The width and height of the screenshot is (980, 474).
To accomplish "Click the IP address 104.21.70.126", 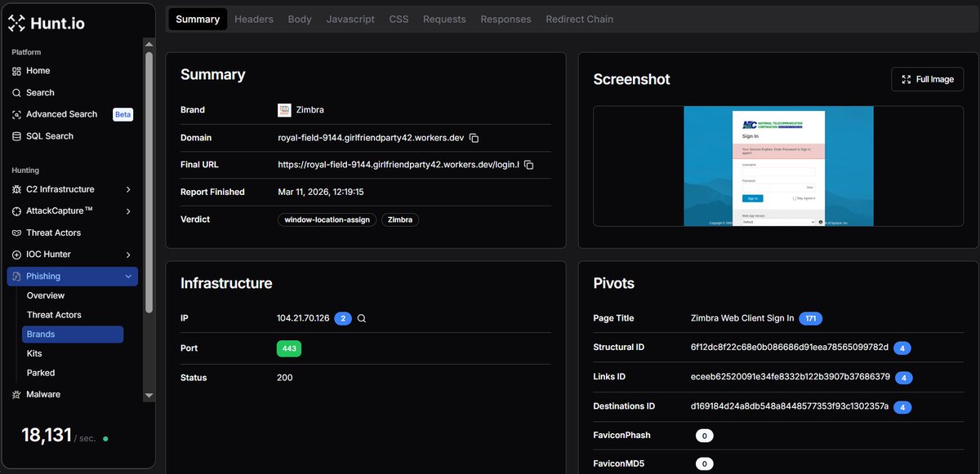I will coord(303,318).
